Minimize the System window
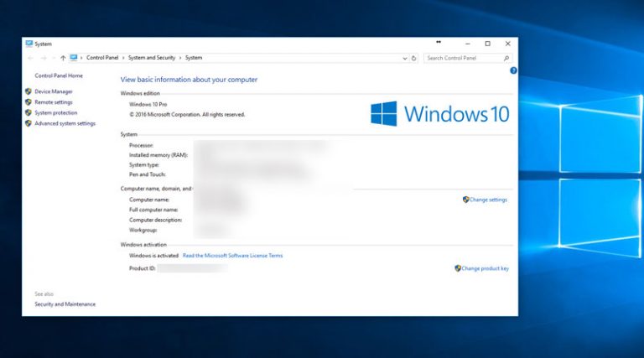The height and width of the screenshot is (358, 644). point(467,44)
